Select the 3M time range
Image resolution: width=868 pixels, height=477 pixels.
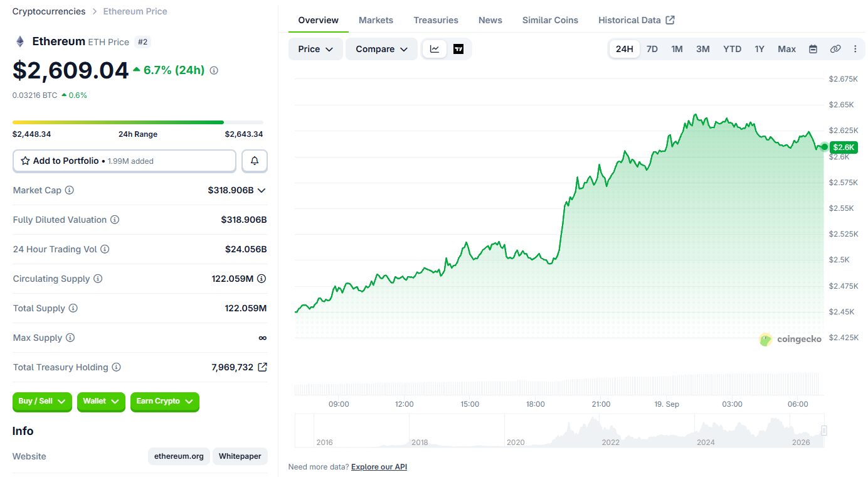703,49
